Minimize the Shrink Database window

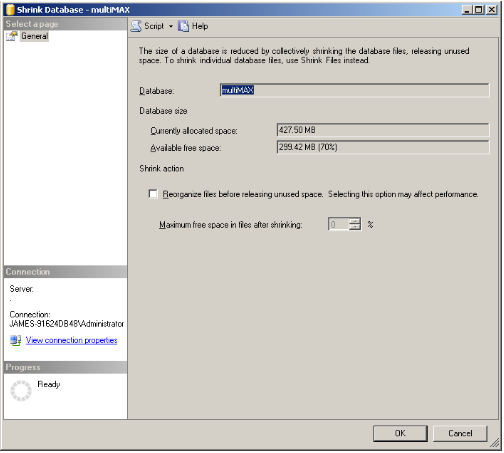click(x=467, y=10)
